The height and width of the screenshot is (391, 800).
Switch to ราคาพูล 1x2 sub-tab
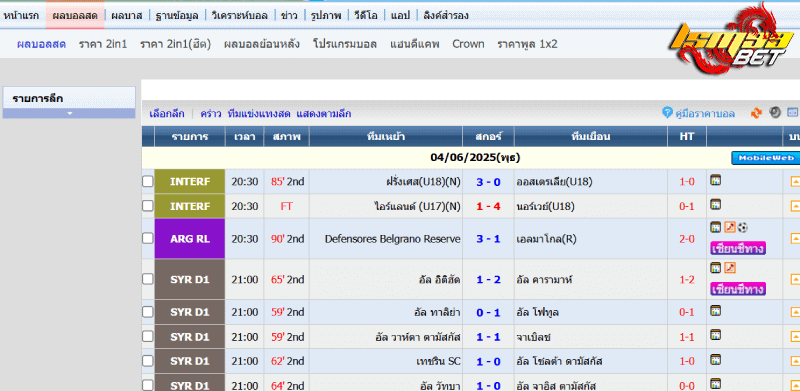(527, 44)
